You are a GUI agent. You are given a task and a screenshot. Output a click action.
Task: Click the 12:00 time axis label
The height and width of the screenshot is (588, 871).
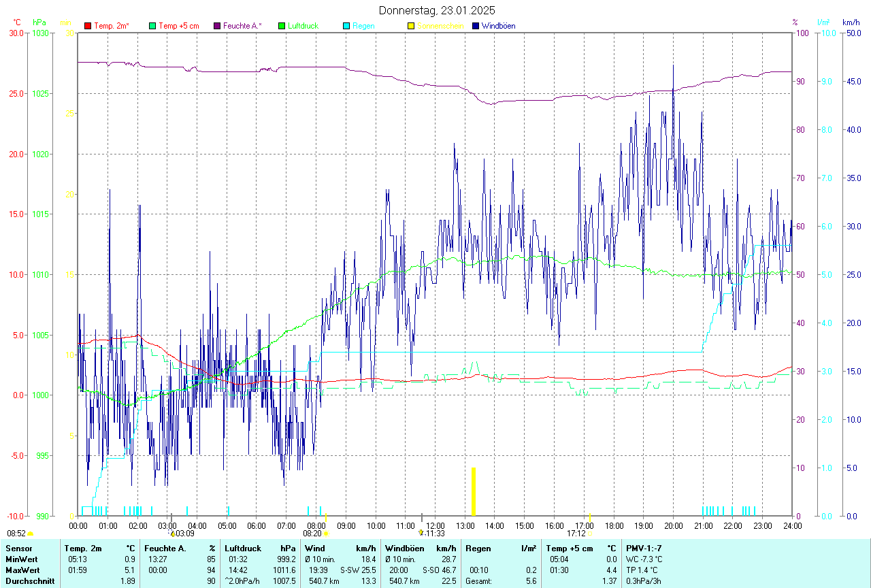pyautogui.click(x=435, y=525)
